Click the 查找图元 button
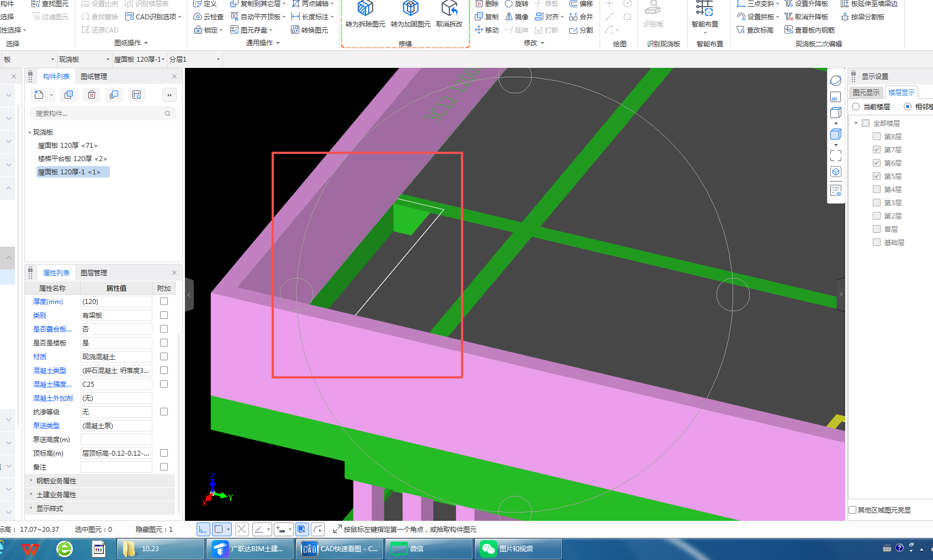Screen dimensions: 933x560 coord(50,4)
